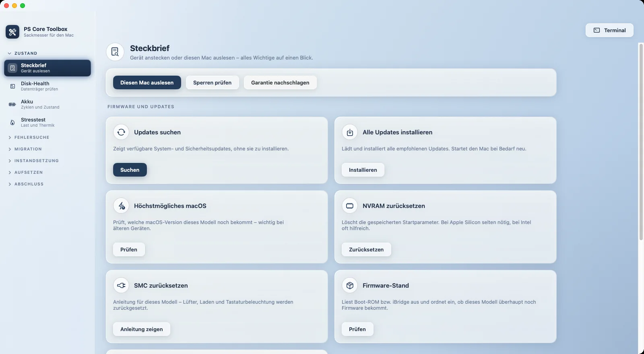
Task: Click the Disk-Health sidebar icon
Action: click(12, 86)
